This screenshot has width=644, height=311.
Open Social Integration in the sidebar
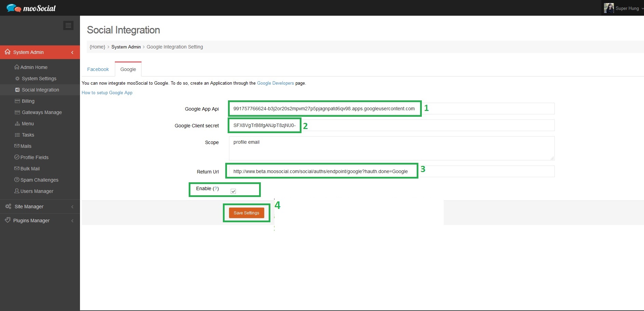point(40,90)
